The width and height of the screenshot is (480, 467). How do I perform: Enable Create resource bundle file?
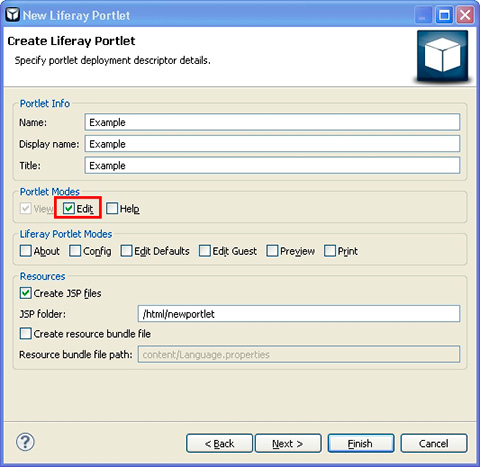[26, 334]
